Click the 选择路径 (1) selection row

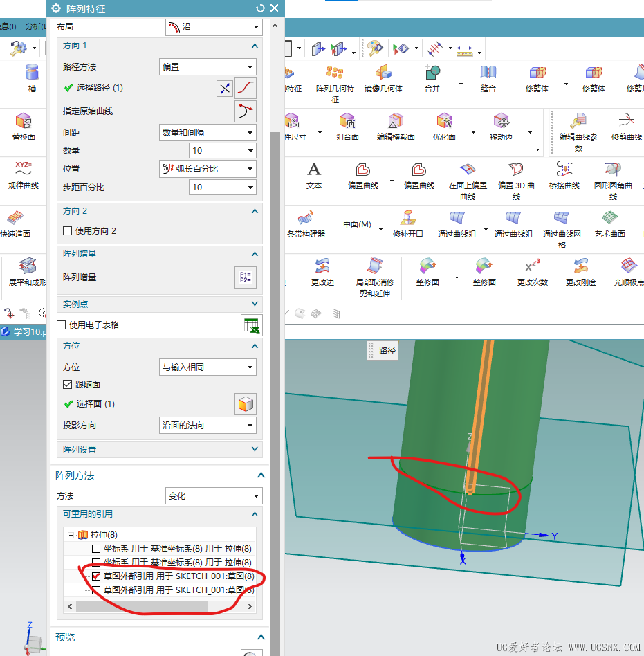[x=93, y=87]
